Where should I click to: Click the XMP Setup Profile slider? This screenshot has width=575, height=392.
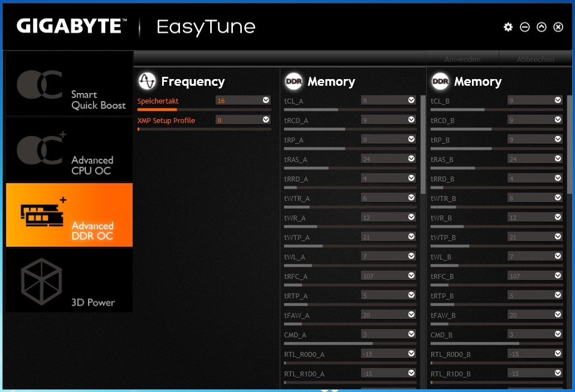tap(204, 129)
